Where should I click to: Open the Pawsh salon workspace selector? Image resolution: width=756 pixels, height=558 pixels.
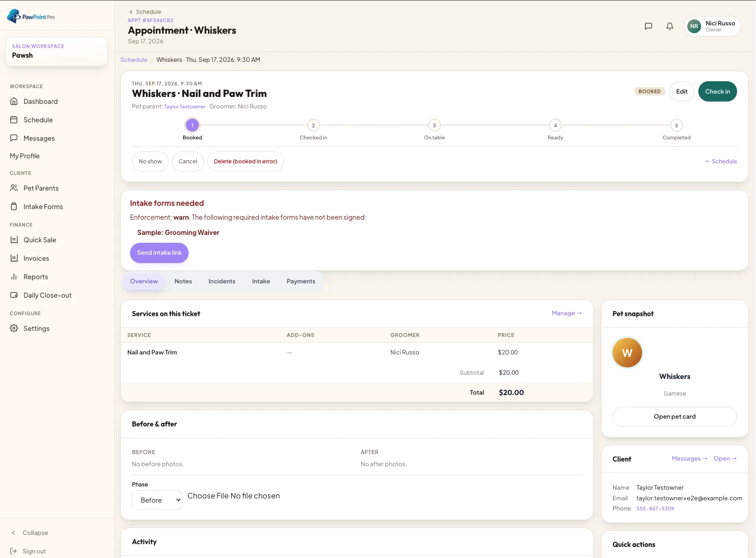pyautogui.click(x=56, y=51)
